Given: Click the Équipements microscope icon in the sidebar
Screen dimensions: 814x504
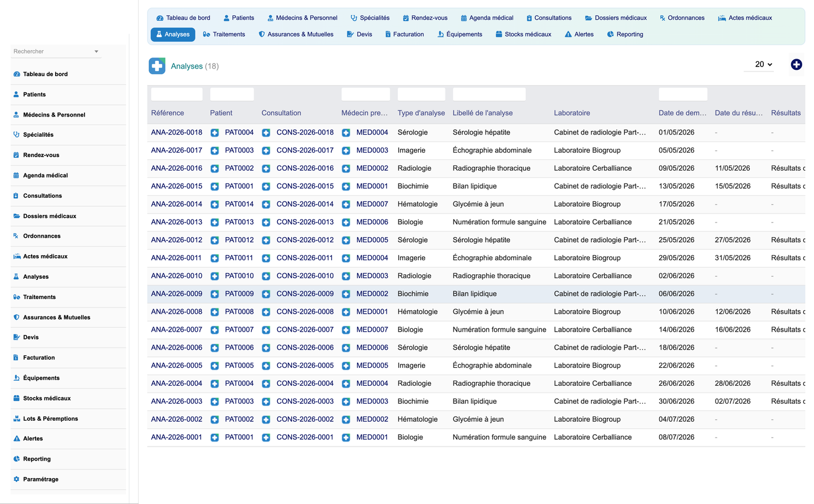Looking at the screenshot, I should tap(16, 378).
